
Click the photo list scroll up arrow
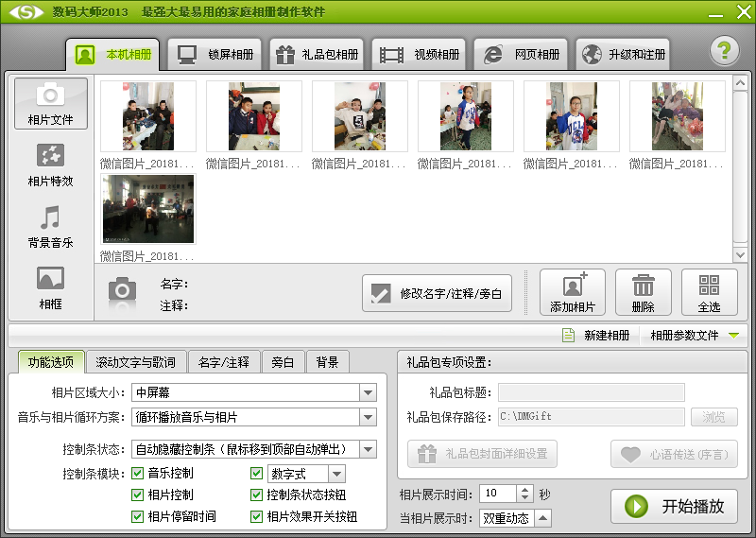click(740, 83)
